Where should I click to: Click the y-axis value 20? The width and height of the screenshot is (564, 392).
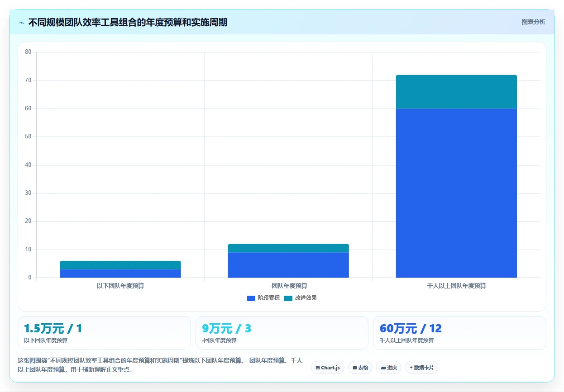(28, 221)
